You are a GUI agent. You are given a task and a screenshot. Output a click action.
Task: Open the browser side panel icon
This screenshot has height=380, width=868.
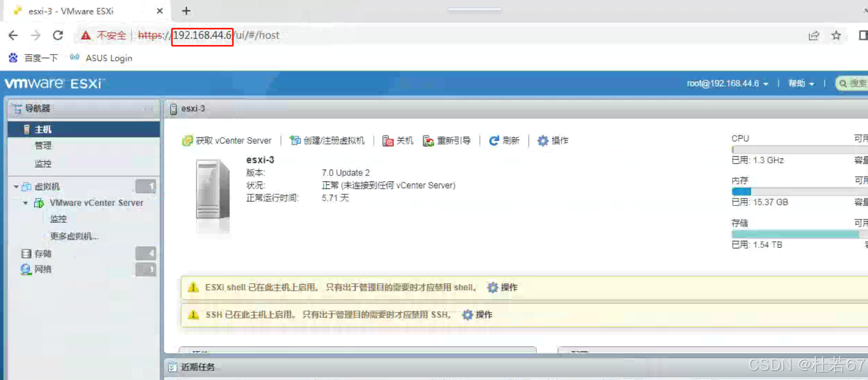[863, 35]
